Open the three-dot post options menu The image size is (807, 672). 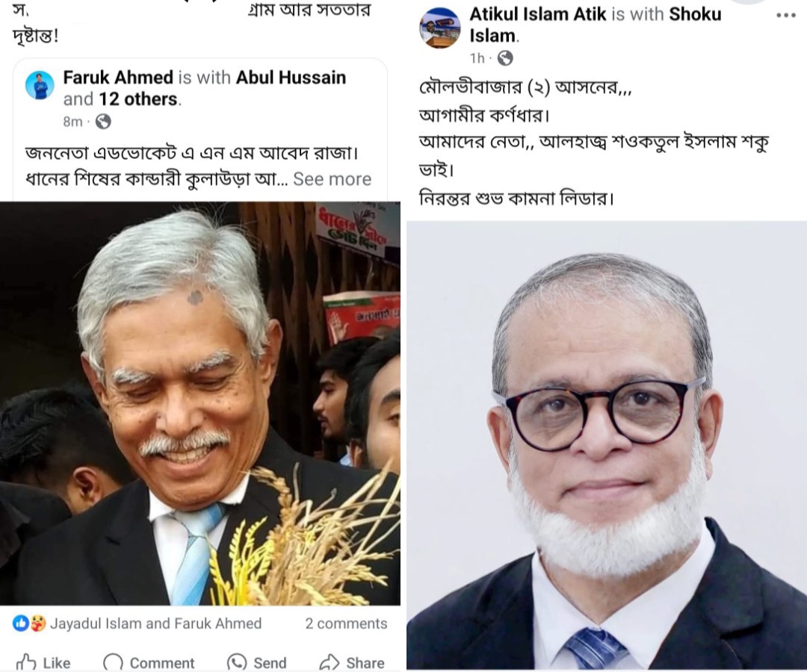click(786, 16)
